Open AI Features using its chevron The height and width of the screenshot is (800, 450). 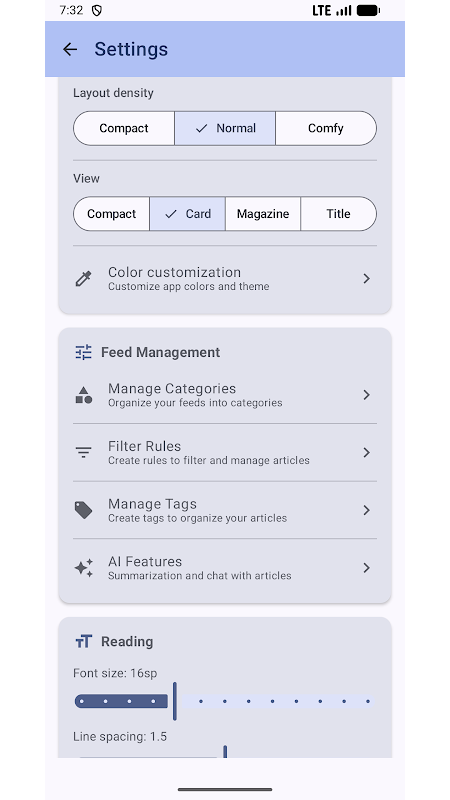coord(366,568)
